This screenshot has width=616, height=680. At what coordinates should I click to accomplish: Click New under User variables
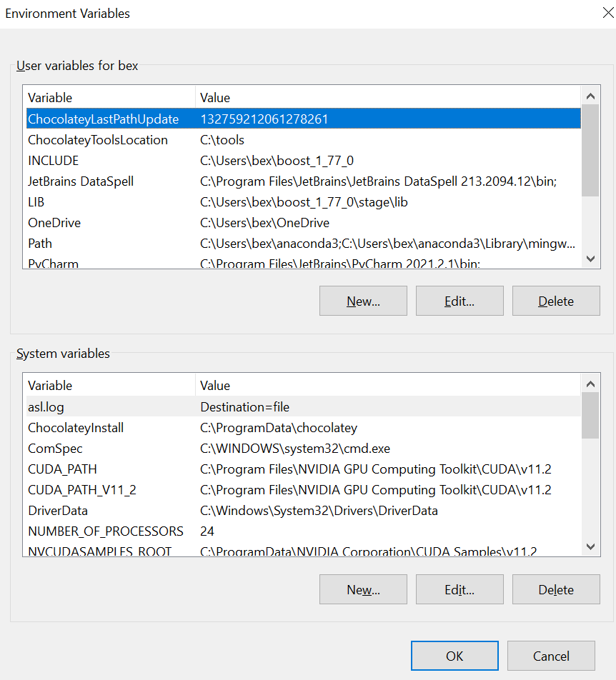point(362,301)
